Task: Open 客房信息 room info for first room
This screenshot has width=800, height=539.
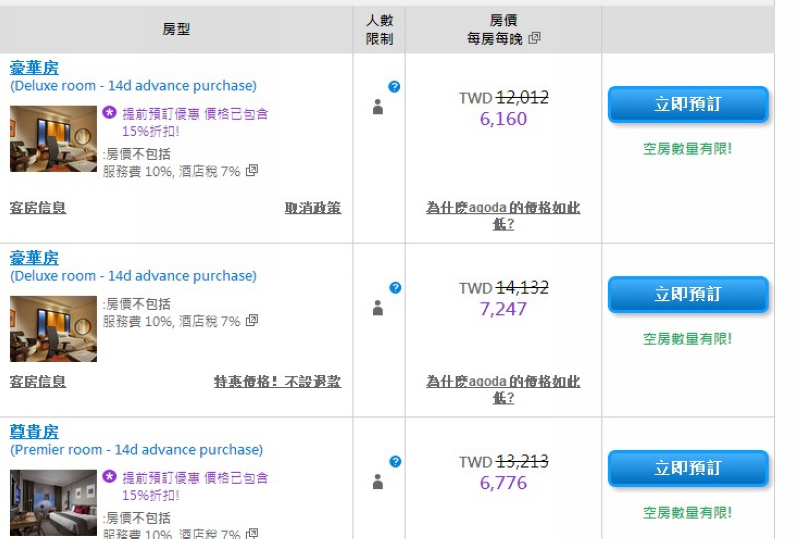Action: click(38, 208)
